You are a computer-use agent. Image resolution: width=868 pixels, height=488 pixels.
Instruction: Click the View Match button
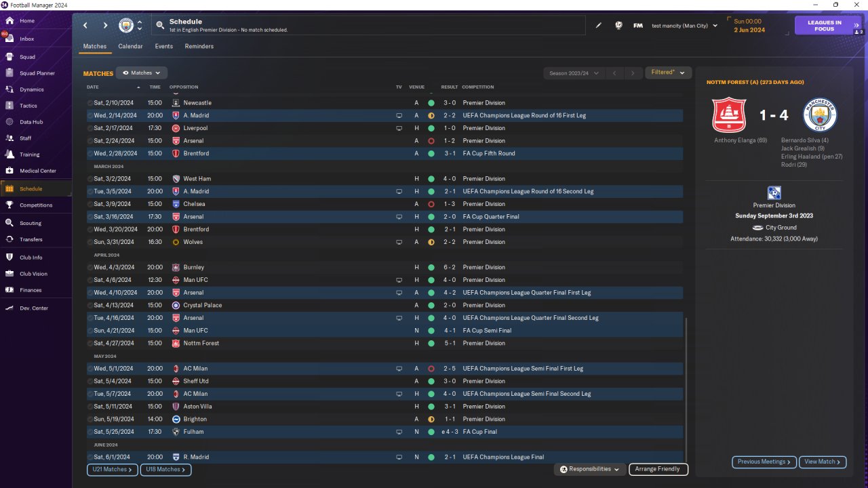tap(823, 462)
